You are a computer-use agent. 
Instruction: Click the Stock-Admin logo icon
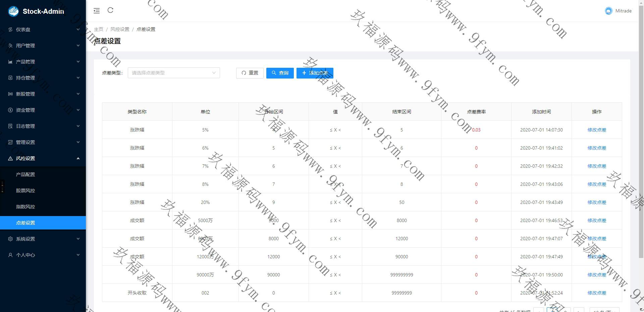[13, 11]
